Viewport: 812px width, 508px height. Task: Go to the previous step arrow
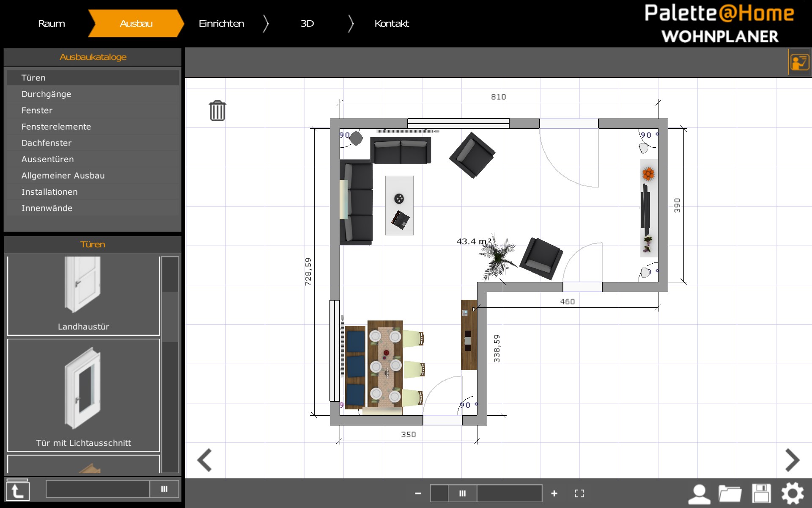[x=205, y=460]
